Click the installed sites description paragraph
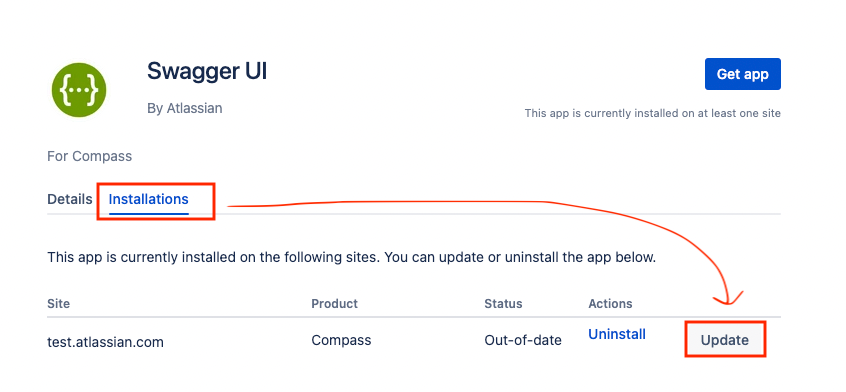 click(x=351, y=257)
